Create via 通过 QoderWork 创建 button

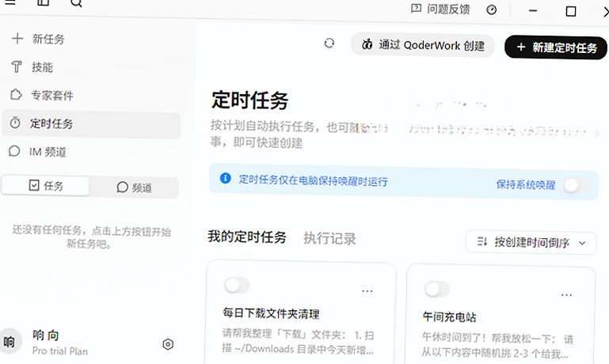pos(423,45)
